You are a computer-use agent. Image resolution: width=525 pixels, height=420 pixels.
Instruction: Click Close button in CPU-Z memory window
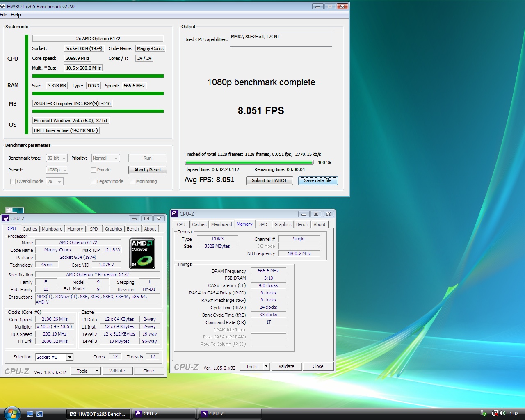pyautogui.click(x=318, y=366)
